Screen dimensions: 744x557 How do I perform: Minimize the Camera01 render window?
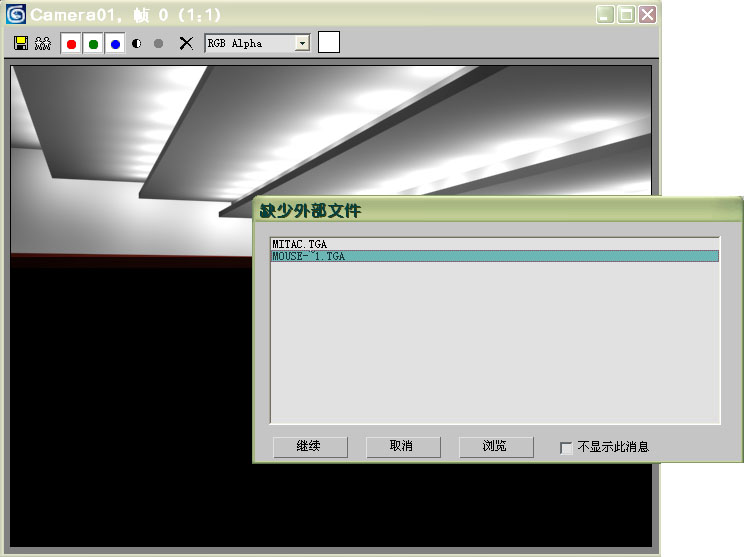[x=604, y=15]
